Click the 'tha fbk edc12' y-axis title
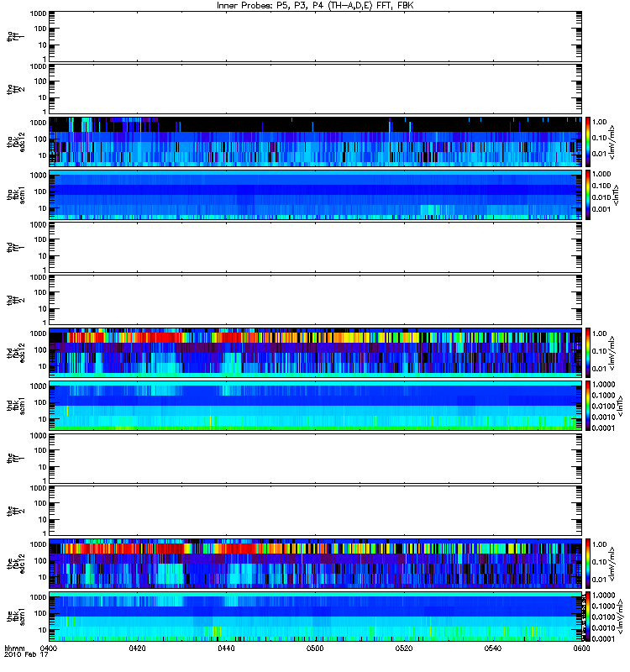Screen dimensions: 630x672 point(16,142)
